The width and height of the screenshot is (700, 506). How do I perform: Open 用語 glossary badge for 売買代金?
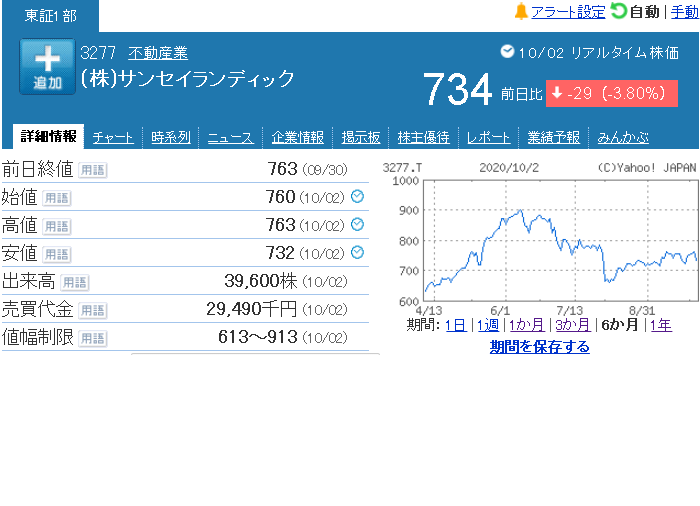[x=92, y=310]
